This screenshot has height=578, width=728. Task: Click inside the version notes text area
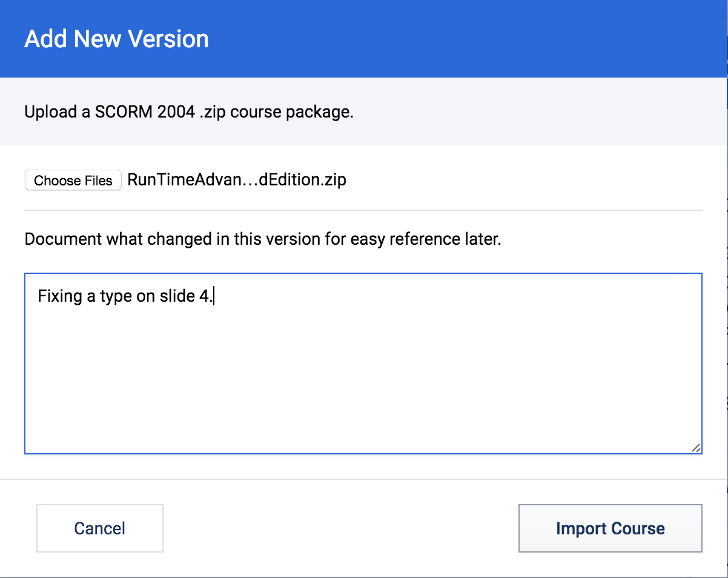tap(363, 364)
